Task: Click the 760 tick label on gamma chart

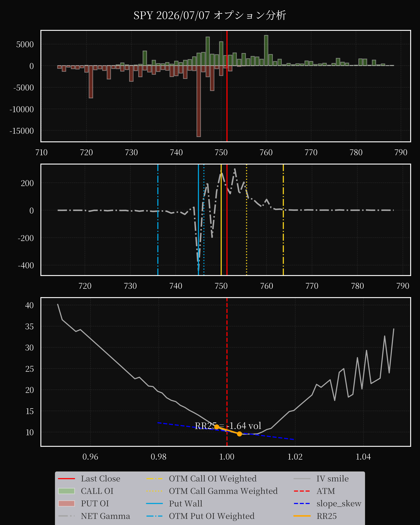Action: (x=267, y=286)
